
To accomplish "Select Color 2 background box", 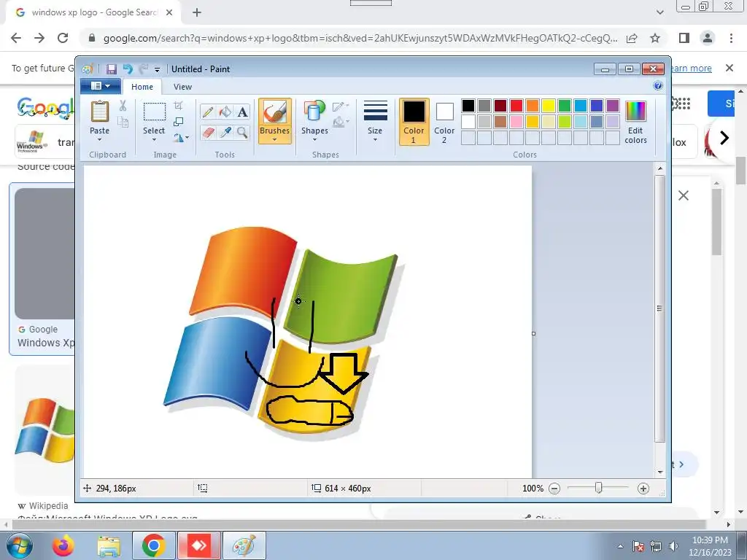I will pos(444,122).
